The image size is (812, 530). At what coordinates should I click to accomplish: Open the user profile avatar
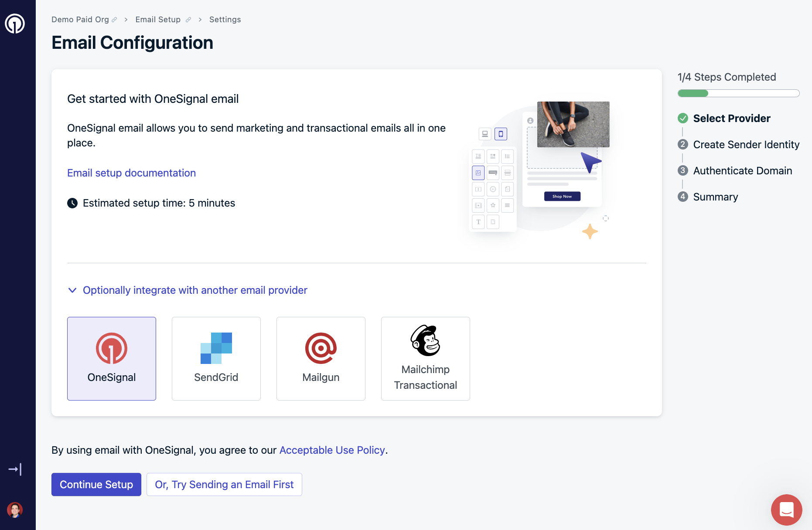coord(15,510)
